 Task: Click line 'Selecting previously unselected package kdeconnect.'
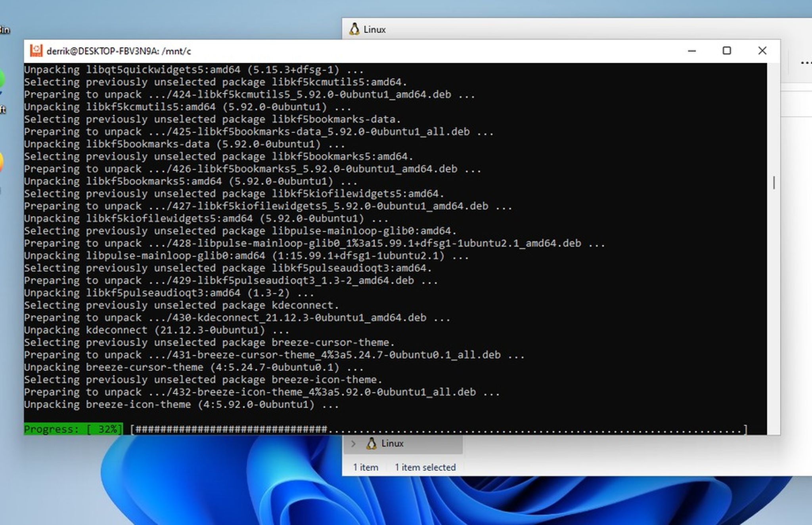click(x=182, y=305)
